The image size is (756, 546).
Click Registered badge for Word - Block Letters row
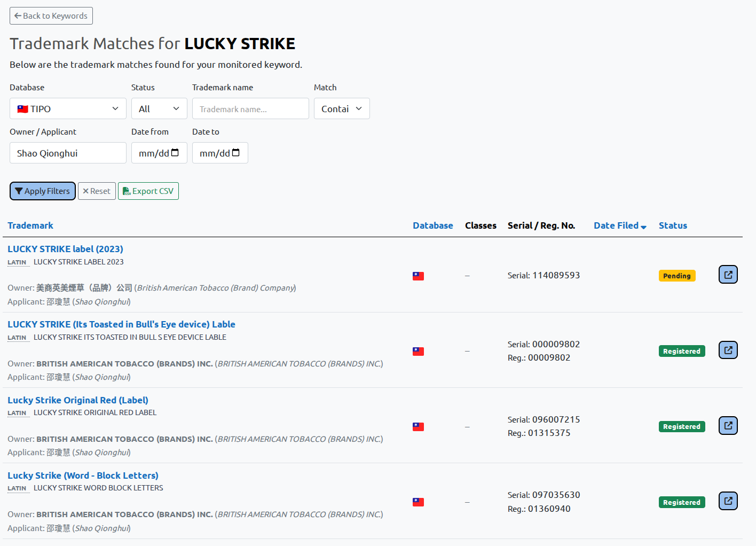pyautogui.click(x=682, y=502)
